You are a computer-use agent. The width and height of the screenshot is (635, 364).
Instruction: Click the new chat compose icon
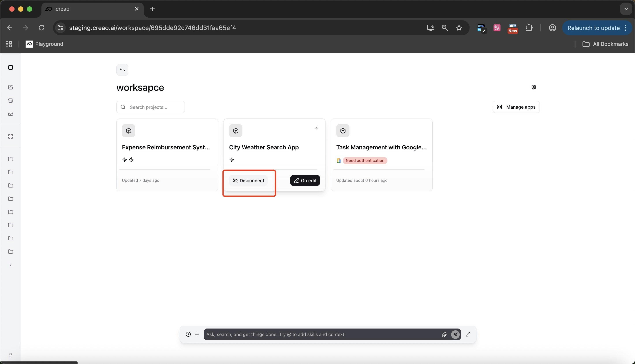tap(11, 87)
